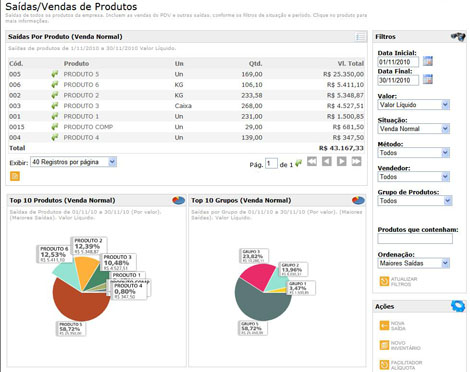Click green arrow icon next to PRODUTO 1

pyautogui.click(x=55, y=116)
